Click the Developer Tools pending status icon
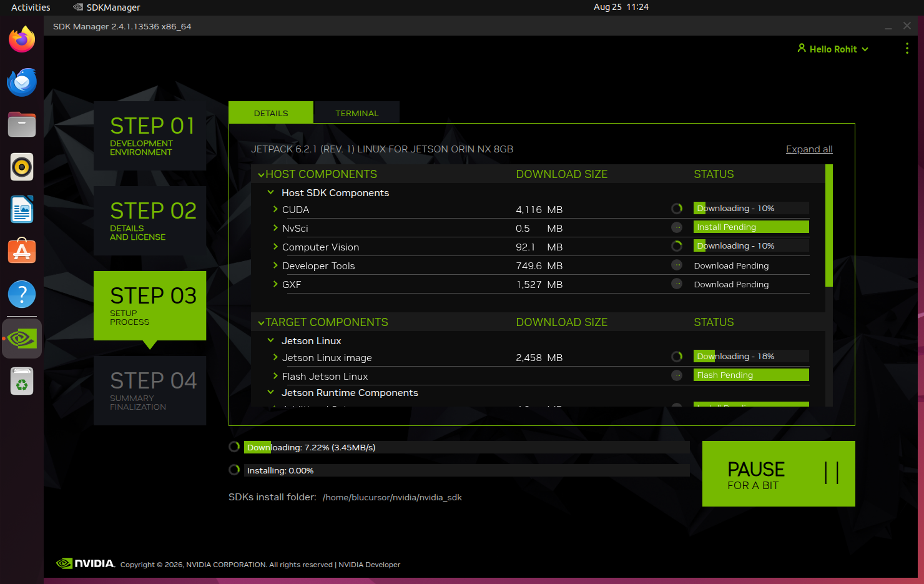Viewport: 924px width, 584px height. [677, 265]
